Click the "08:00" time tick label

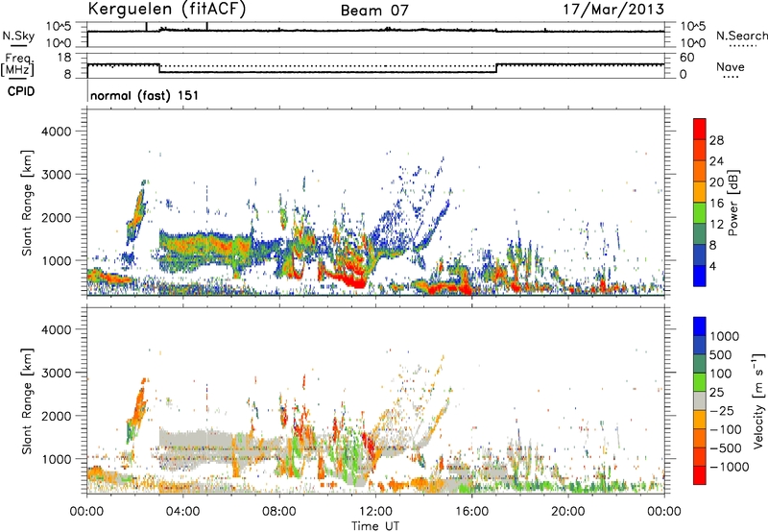pos(279,512)
